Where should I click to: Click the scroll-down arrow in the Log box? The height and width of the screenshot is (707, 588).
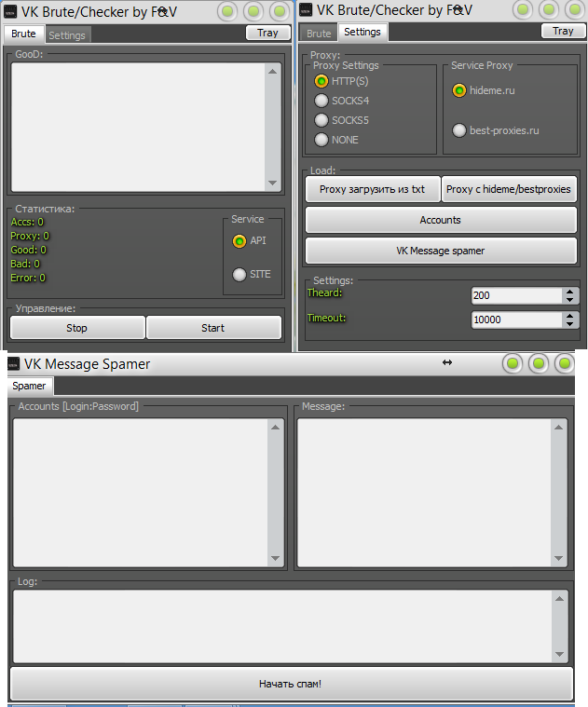tap(558, 655)
